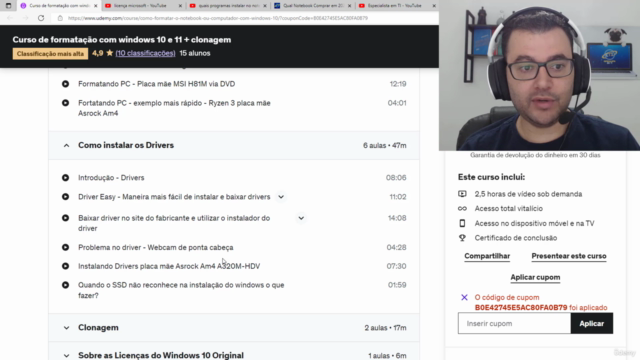
Task: Collapse the 'Como instalar os Drivers' section
Action: tap(67, 145)
